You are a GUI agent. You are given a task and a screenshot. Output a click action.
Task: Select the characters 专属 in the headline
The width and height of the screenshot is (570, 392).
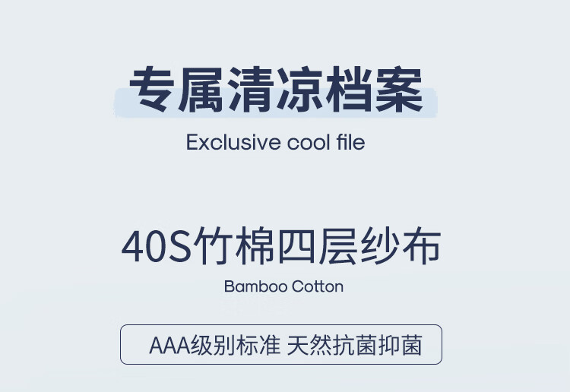(176, 90)
